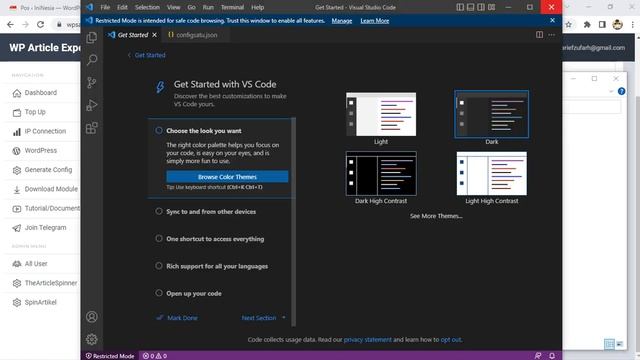The width and height of the screenshot is (640, 360).
Task: Choose the Light theme thumbnail
Action: click(381, 114)
